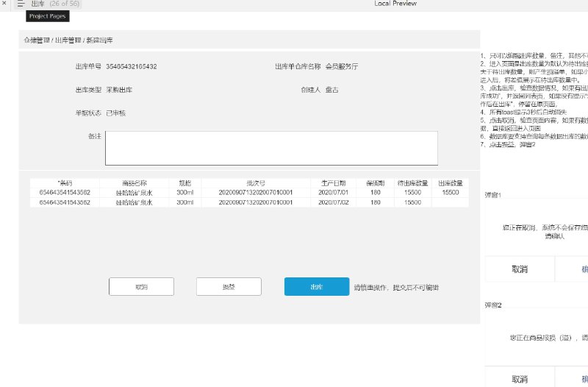588x387 pixels.
Task: Click the 商品名称 column header
Action: (135, 183)
